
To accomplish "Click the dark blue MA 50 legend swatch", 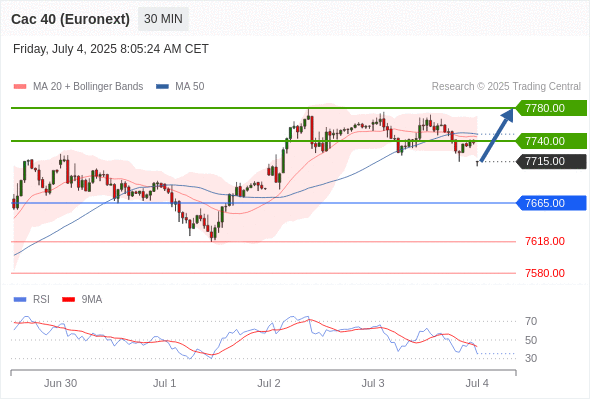I will coord(162,87).
